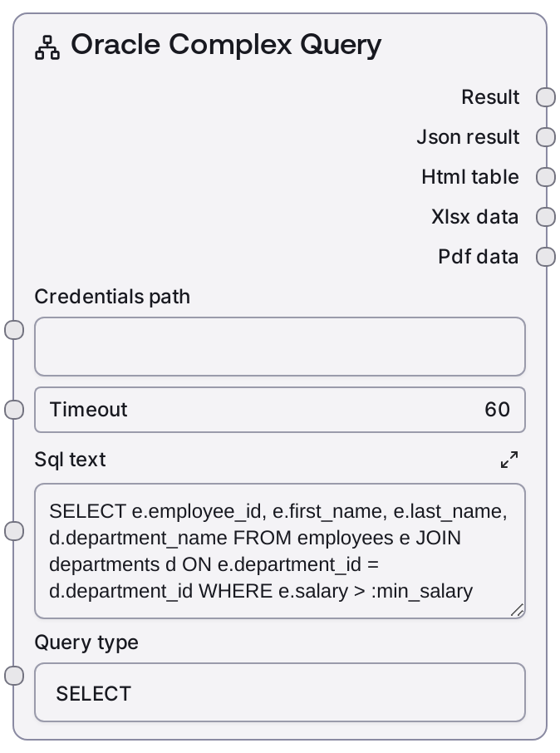Select the Pdf data output connector
Viewport: 560px width, 753px height.
point(545,257)
